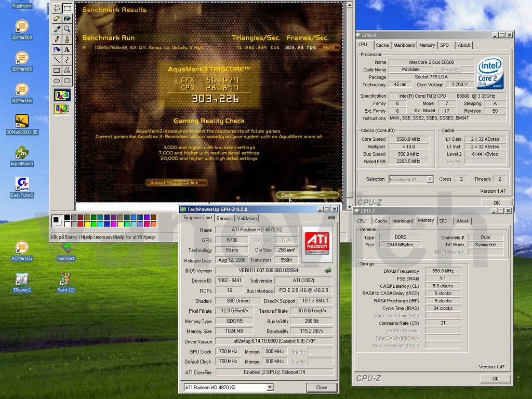The width and height of the screenshot is (532, 399).
Task: Open the PCMark05 desktop shortcut
Action: coord(22,251)
